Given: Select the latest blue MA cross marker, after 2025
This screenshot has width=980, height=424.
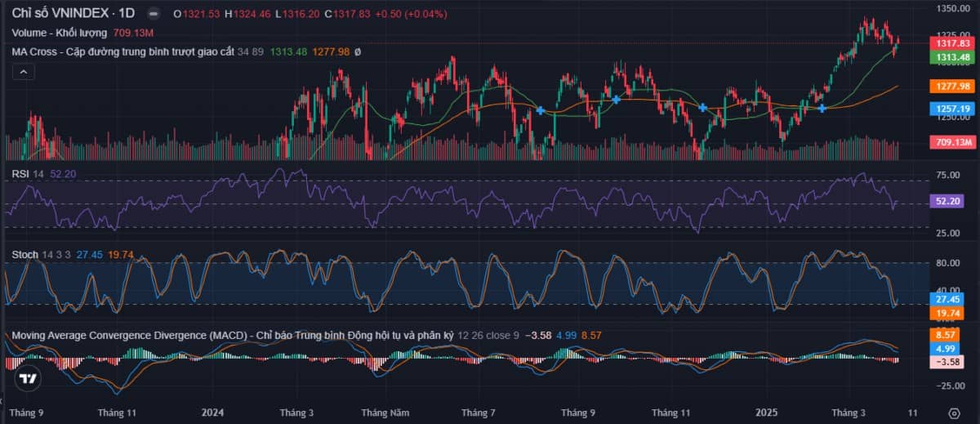Looking at the screenshot, I should pyautogui.click(x=822, y=108).
